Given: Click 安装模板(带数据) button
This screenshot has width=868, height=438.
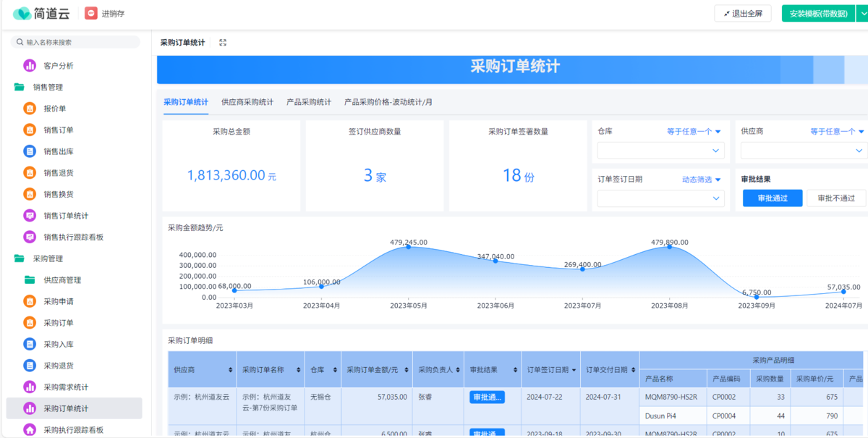Looking at the screenshot, I should (x=818, y=14).
